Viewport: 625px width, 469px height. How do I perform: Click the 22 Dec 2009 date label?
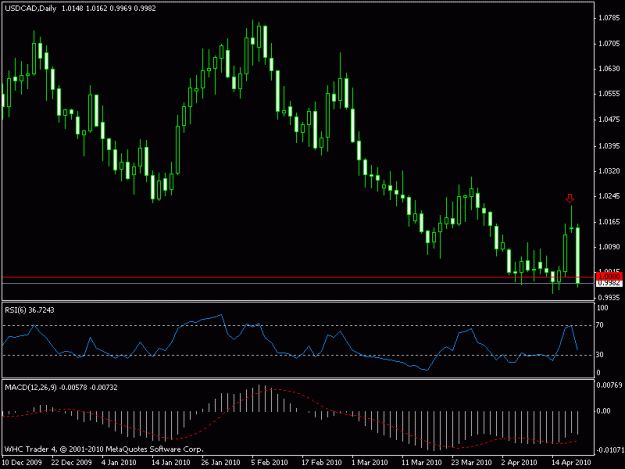(x=72, y=462)
